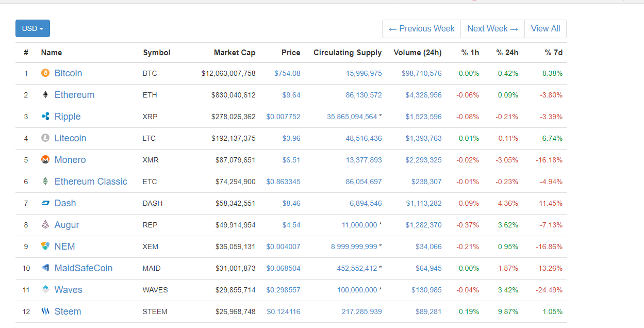The height and width of the screenshot is (328, 644).
Task: Sort by % 7d column header
Action: [554, 53]
